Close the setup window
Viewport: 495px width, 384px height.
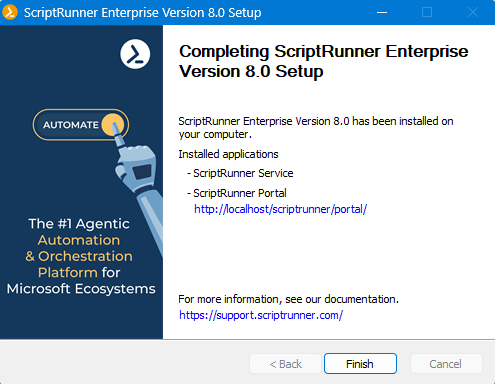click(x=473, y=12)
